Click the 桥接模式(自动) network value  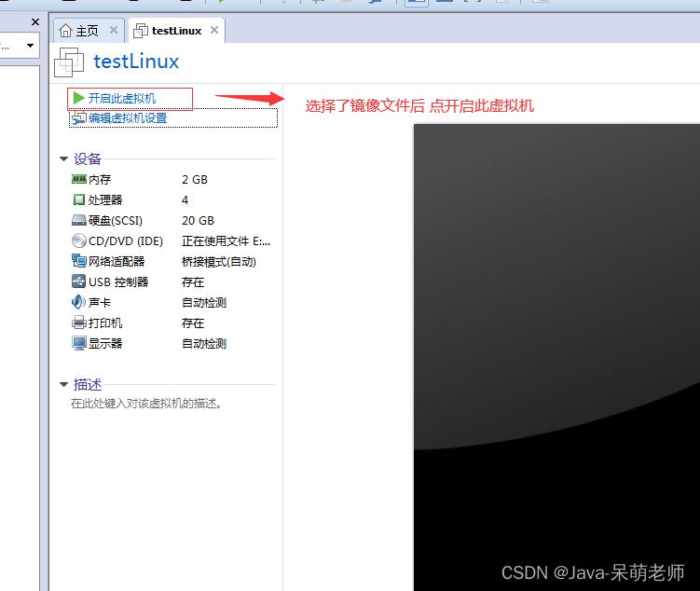coord(219,262)
